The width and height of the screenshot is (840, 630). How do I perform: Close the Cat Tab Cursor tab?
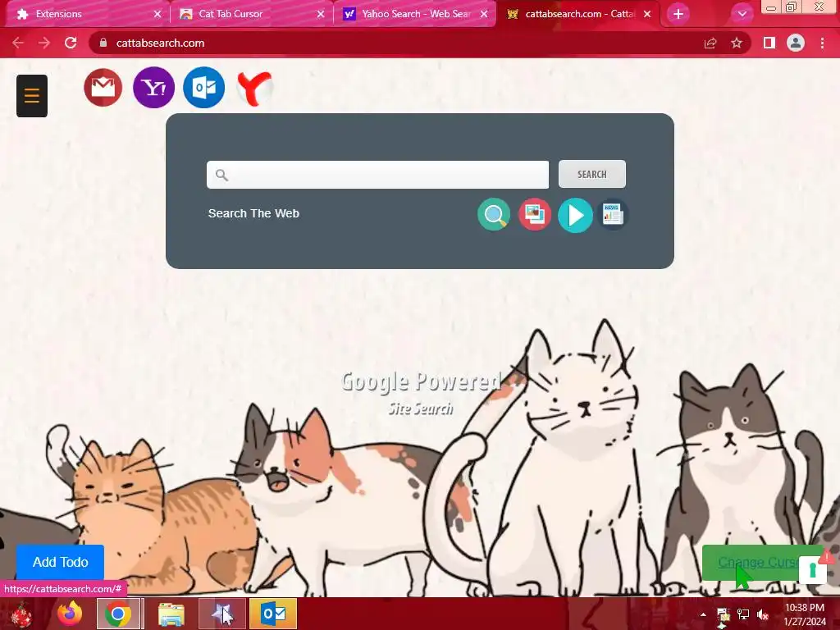pyautogui.click(x=321, y=14)
